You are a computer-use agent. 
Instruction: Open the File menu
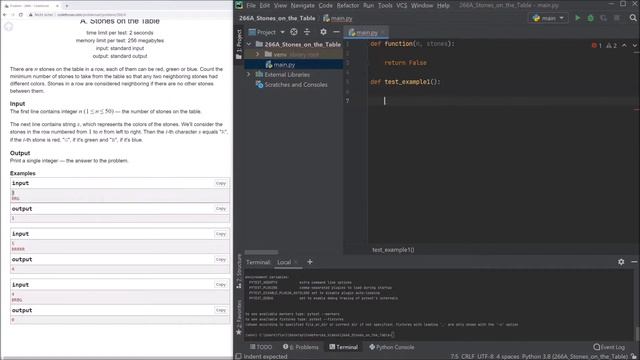point(251,5)
